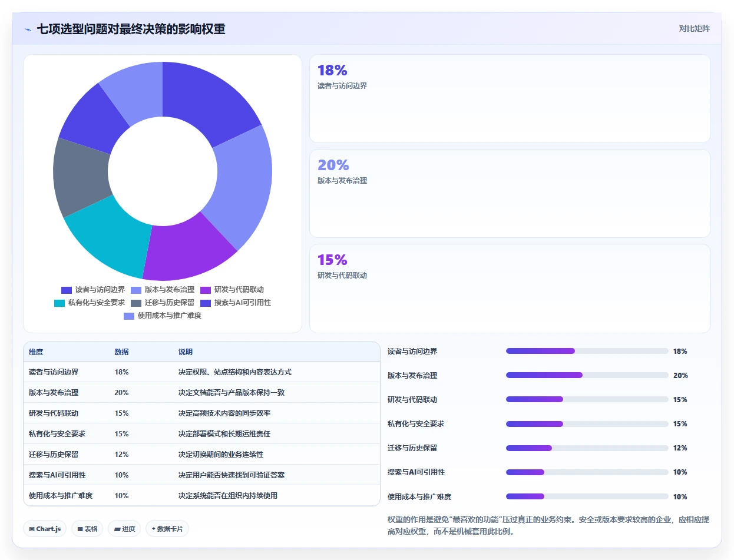This screenshot has width=734, height=560.
Task: Click the 18% value in the table
Action: [122, 372]
